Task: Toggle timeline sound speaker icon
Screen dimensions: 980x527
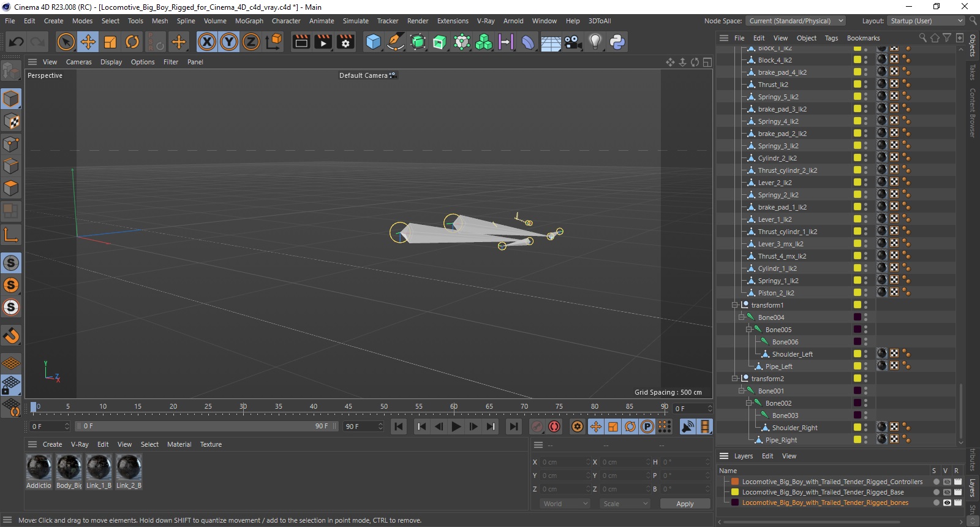Action: tap(688, 427)
